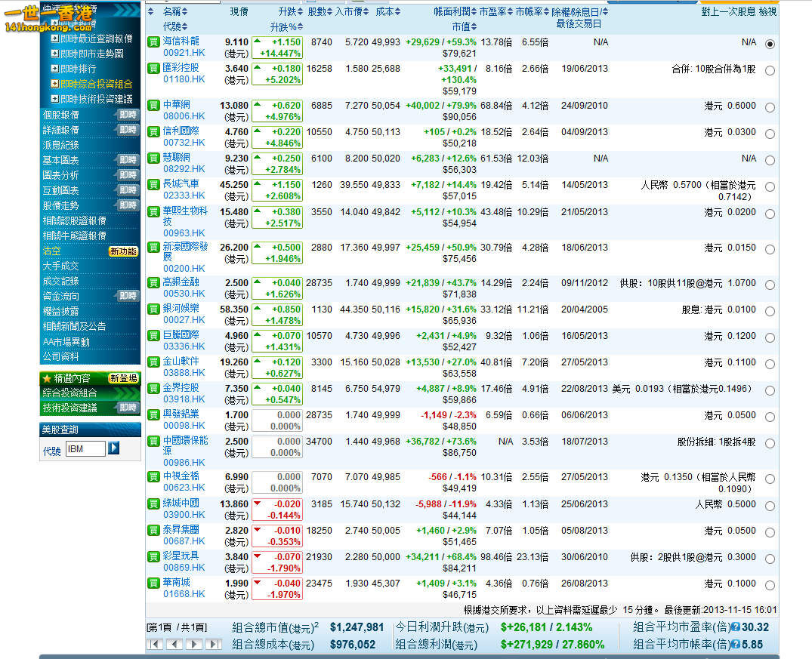Select radio button for 華南城 row

tap(770, 585)
